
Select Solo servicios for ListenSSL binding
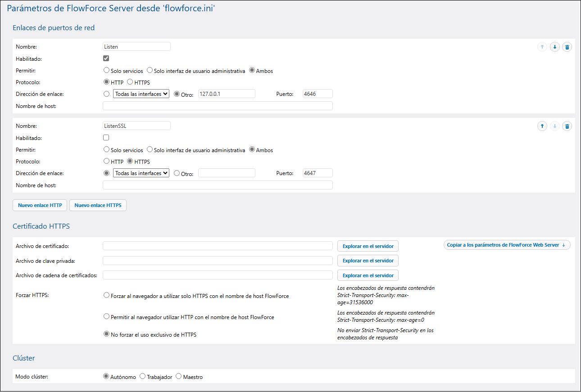click(107, 150)
